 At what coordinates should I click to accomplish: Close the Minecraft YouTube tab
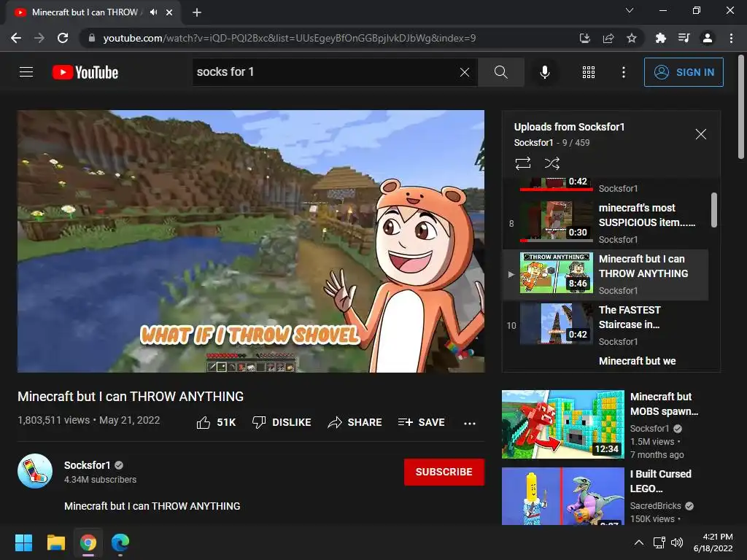click(169, 12)
